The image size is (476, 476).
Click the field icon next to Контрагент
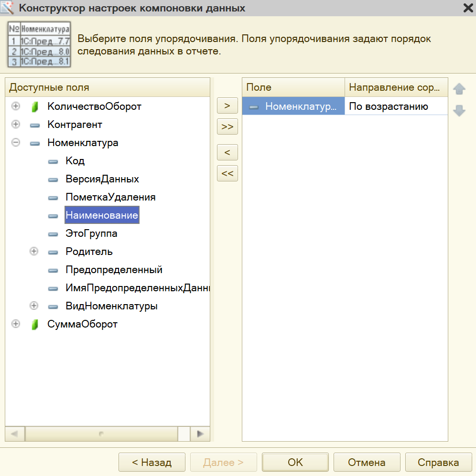pos(35,125)
